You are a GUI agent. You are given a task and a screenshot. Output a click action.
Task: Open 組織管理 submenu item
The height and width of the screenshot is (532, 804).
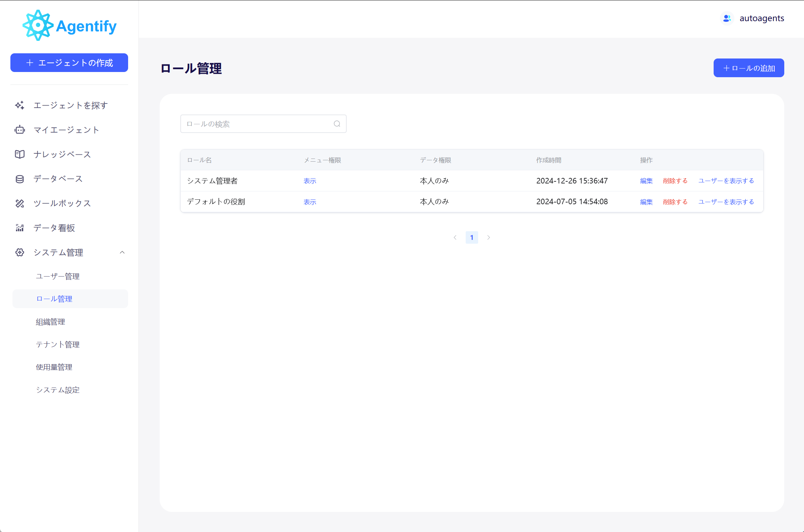[51, 322]
